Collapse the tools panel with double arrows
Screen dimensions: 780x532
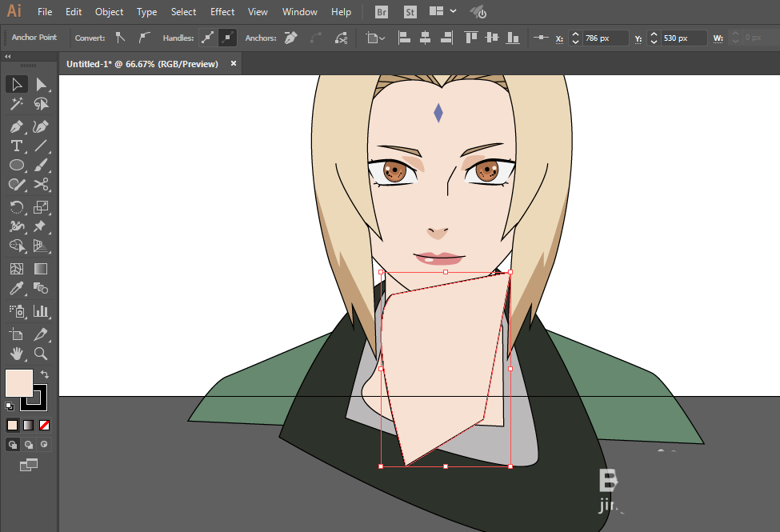point(8,57)
